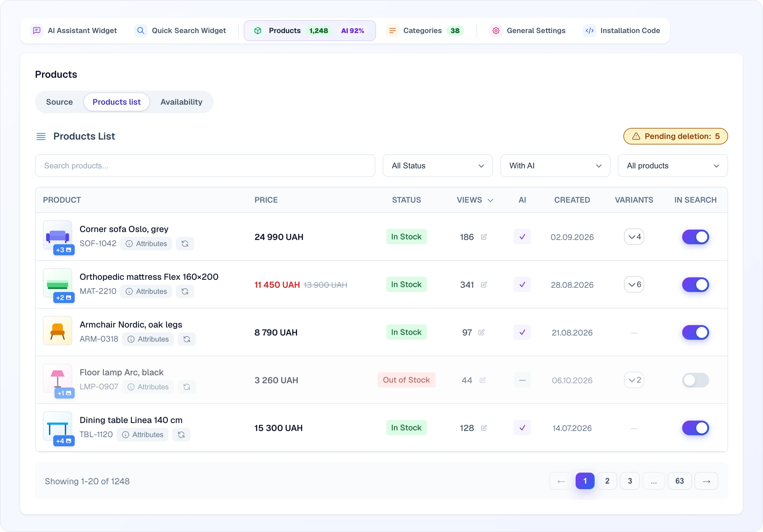Switch to the Availability sub-tab
This screenshot has width=763, height=532.
click(x=182, y=102)
